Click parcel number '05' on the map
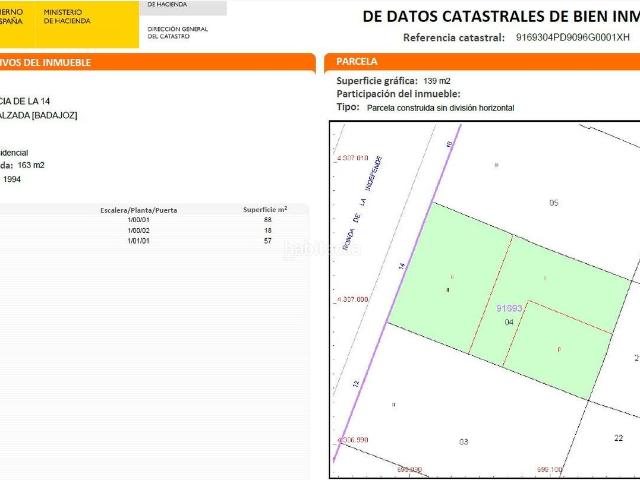The width and height of the screenshot is (640, 480). click(x=553, y=203)
